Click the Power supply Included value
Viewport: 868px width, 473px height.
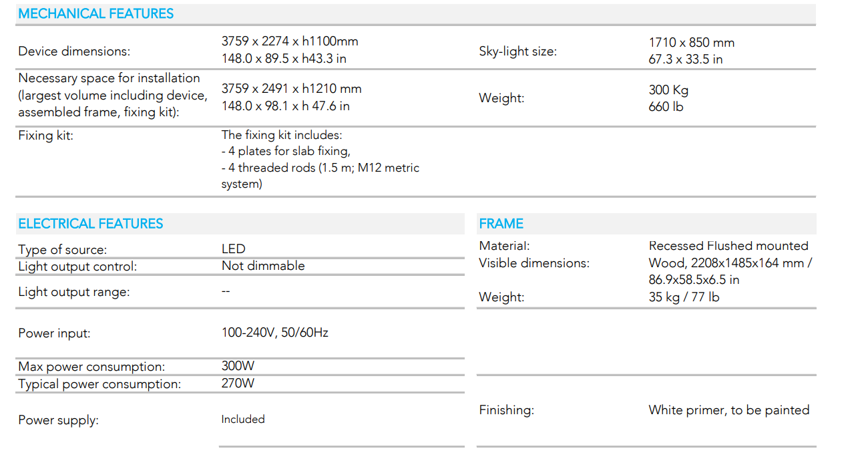tap(243, 420)
